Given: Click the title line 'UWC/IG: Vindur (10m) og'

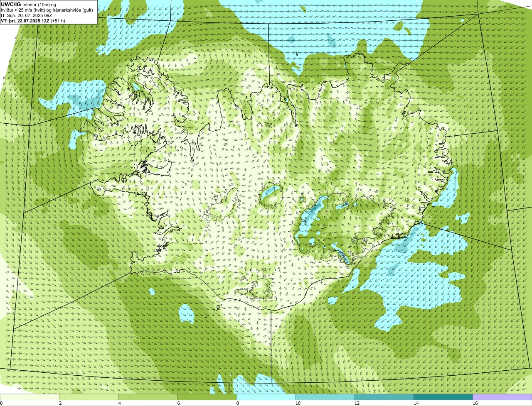Looking at the screenshot, I should tap(29, 4).
